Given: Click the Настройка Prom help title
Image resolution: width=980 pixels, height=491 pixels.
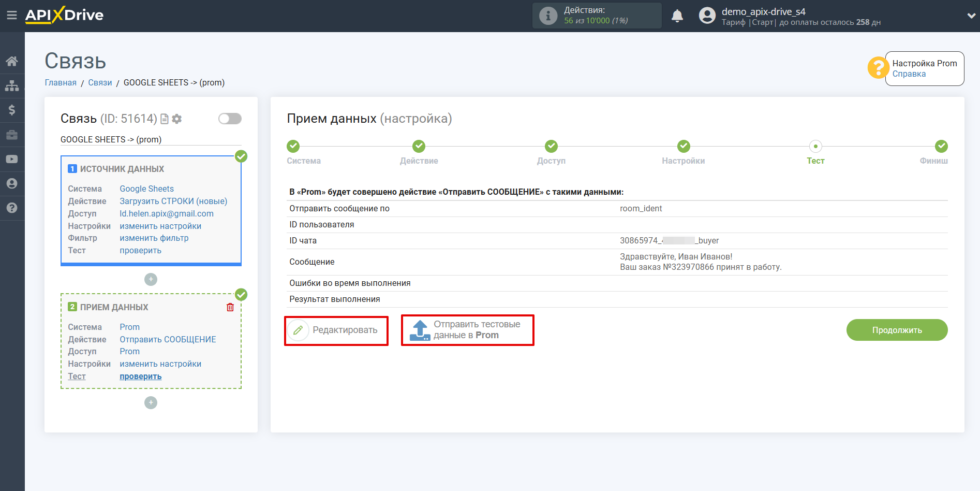Looking at the screenshot, I should coord(925,63).
